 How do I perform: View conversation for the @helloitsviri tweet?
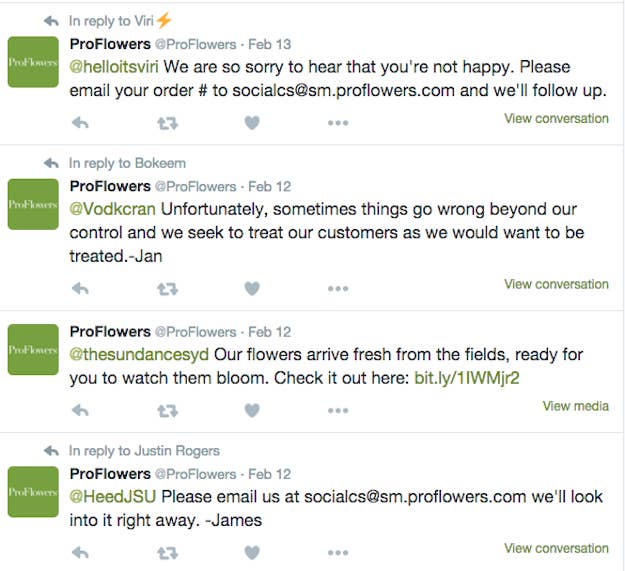pyautogui.click(x=556, y=118)
